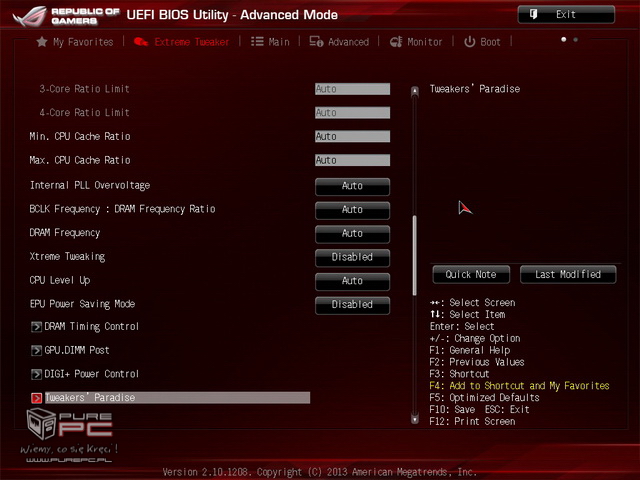Open the CPU Level Up dropdown
The height and width of the screenshot is (480, 640).
coord(352,281)
